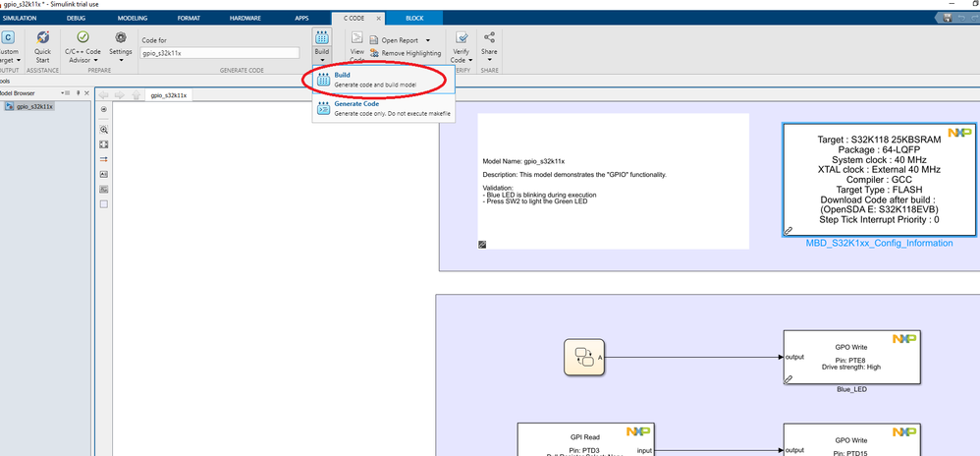Click the Custom Target icon in the Output section

click(8, 37)
